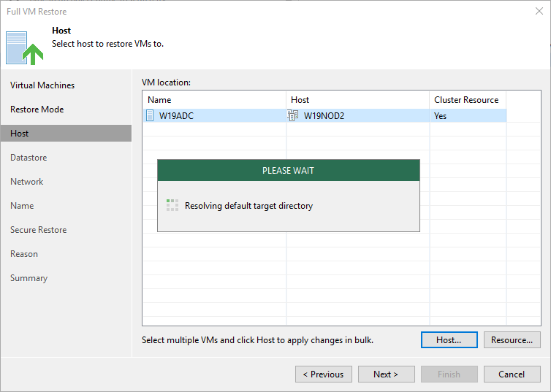Go back with the Previous button
Screen dimensions: 551x392
point(324,374)
